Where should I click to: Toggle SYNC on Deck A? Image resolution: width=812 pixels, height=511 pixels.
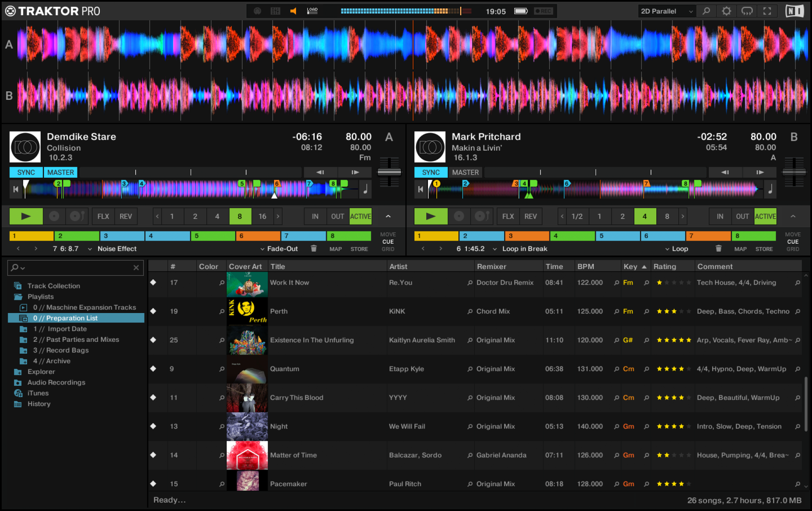(26, 172)
